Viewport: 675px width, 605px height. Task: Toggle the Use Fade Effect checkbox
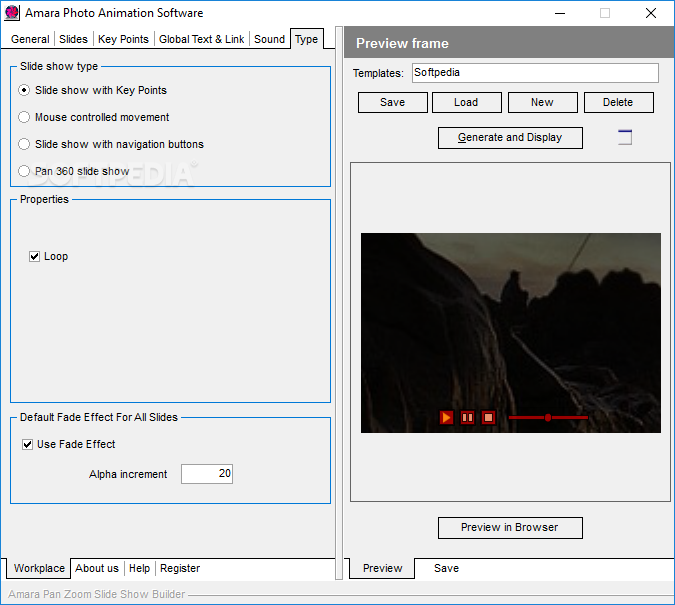click(27, 444)
